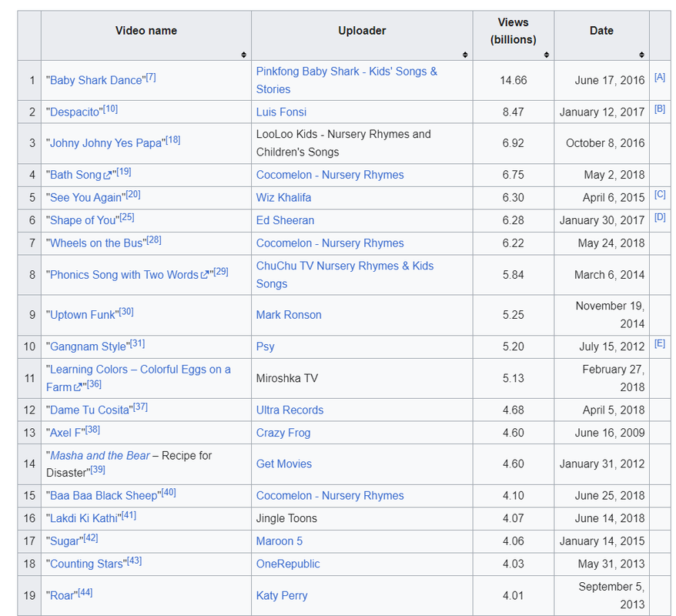Open Baa Baa Black Sheep link
This screenshot has height=616, width=676.
[x=103, y=496]
